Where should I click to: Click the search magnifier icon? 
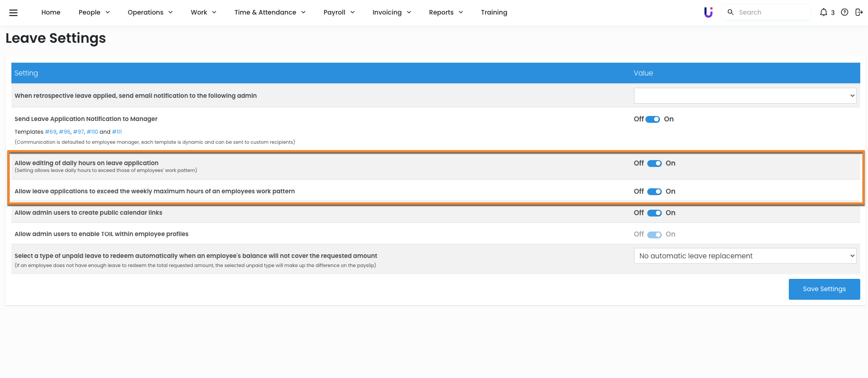pos(731,12)
